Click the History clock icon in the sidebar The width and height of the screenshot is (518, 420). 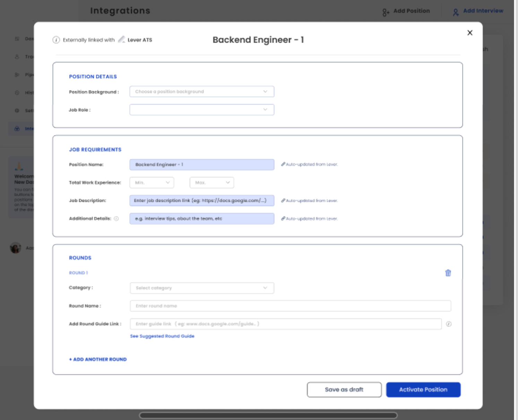coord(17,93)
